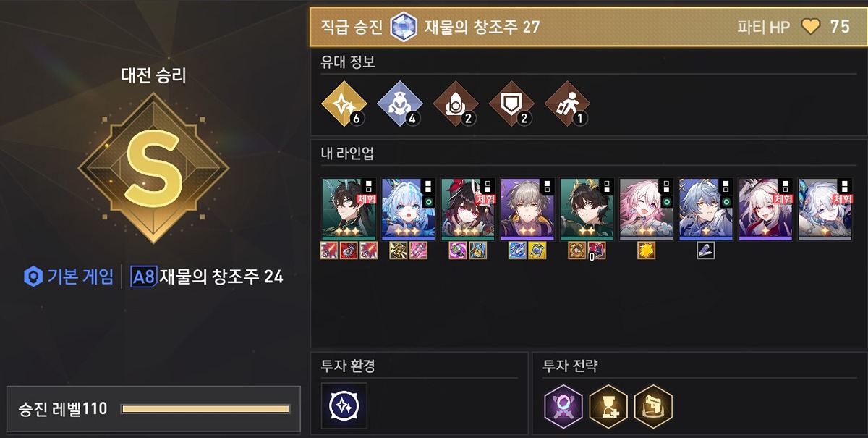The height and width of the screenshot is (438, 868).
Task: Click the A8 재물의 창조주 24 rank label
Action: (207, 276)
